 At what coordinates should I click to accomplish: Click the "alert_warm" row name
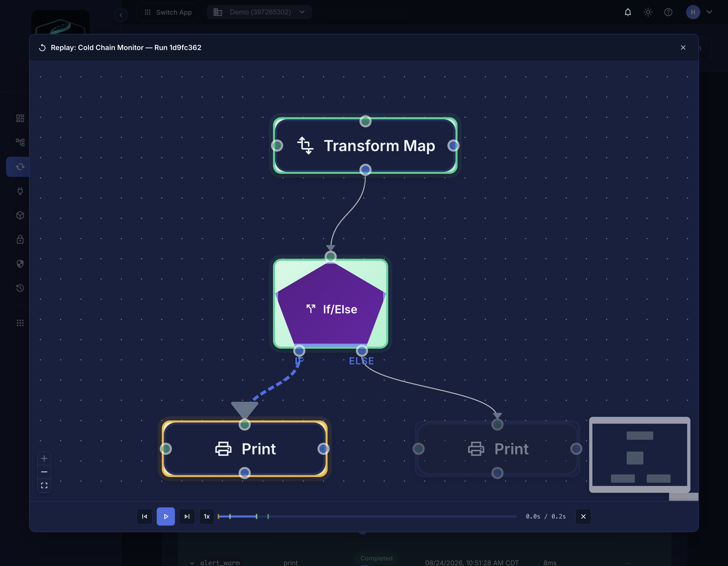[220, 563]
